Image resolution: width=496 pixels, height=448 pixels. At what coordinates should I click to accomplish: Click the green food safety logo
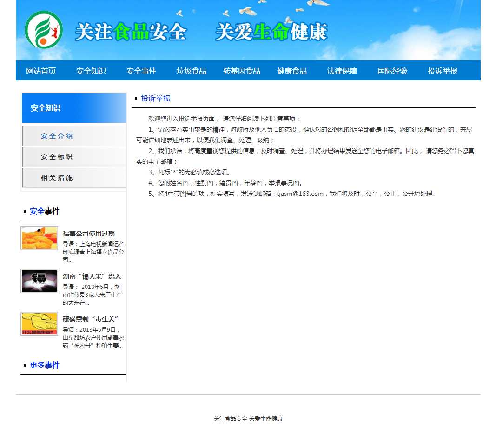[44, 30]
